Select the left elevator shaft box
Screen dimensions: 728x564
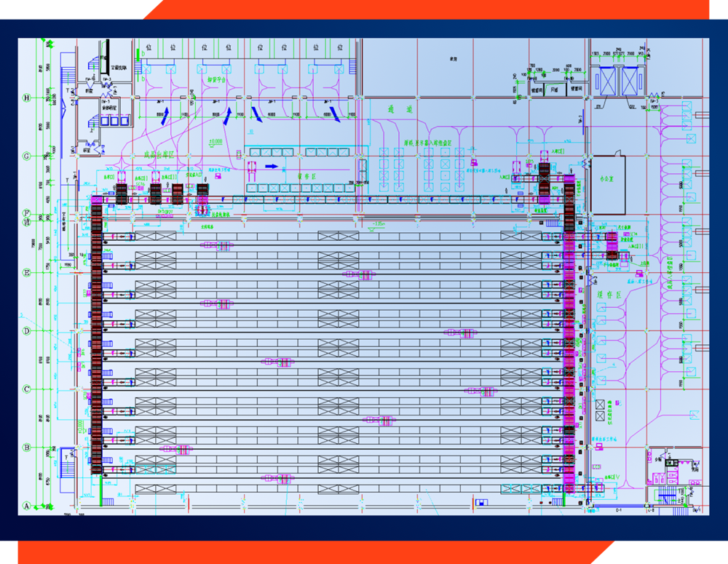pos(605,80)
